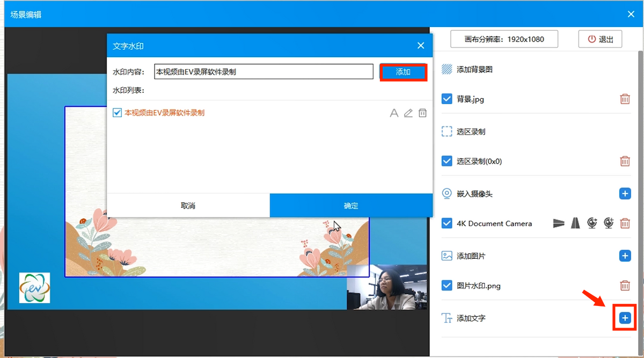The height and width of the screenshot is (358, 644).
Task: Delete 背景.jpg using its trash icon
Action: click(x=625, y=99)
